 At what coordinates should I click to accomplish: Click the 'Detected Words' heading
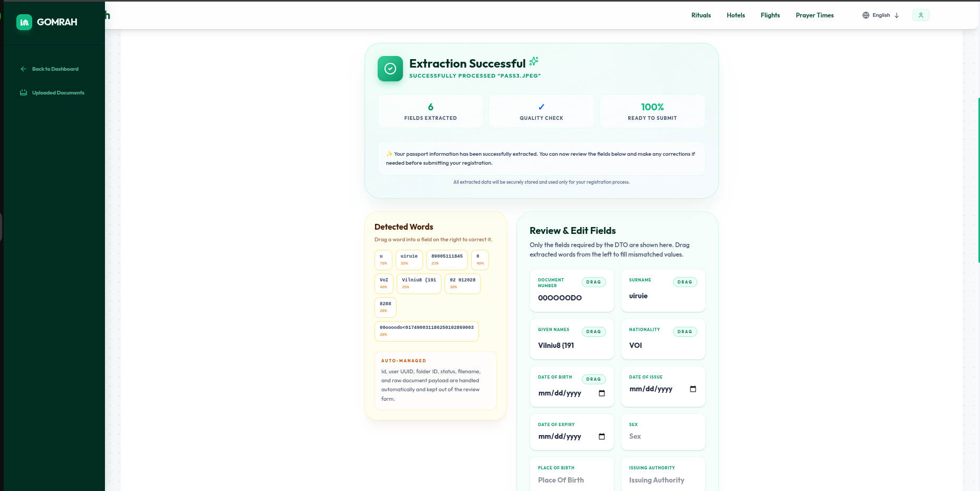403,227
